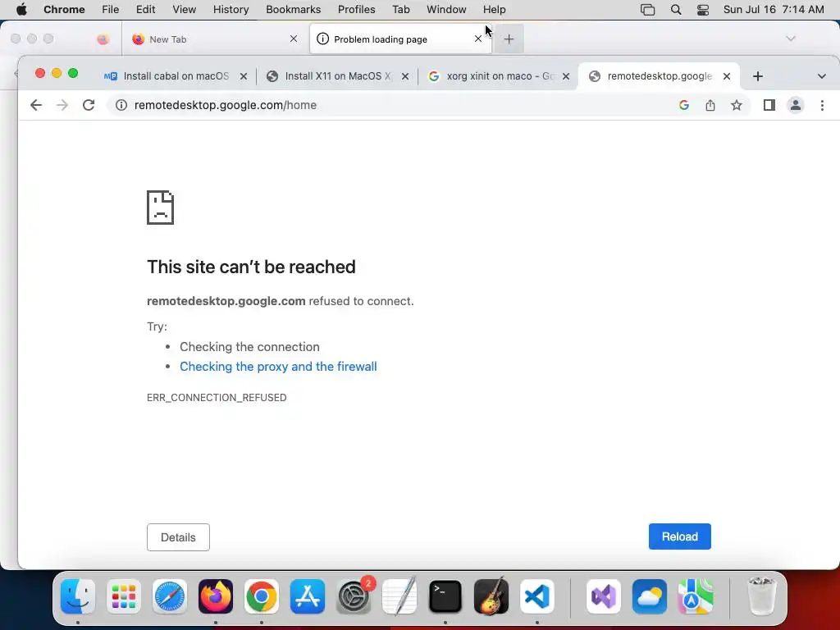Image resolution: width=840 pixels, height=630 pixels.
Task: Add a new tab in the Firefox window
Action: tap(509, 39)
